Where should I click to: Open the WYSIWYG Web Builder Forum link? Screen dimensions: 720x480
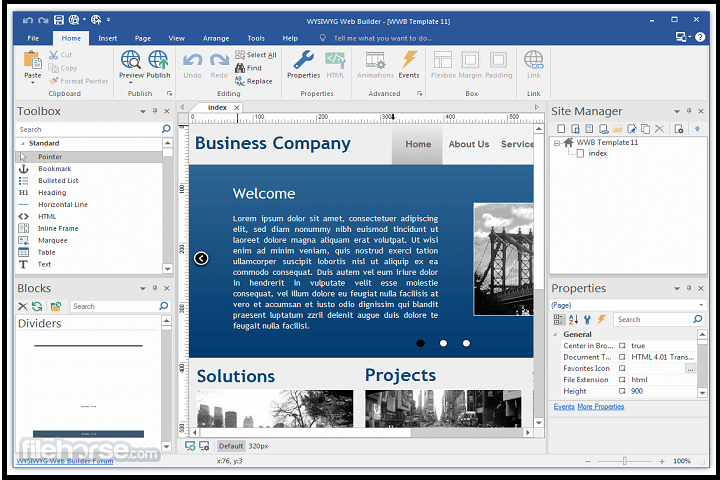pyautogui.click(x=64, y=461)
